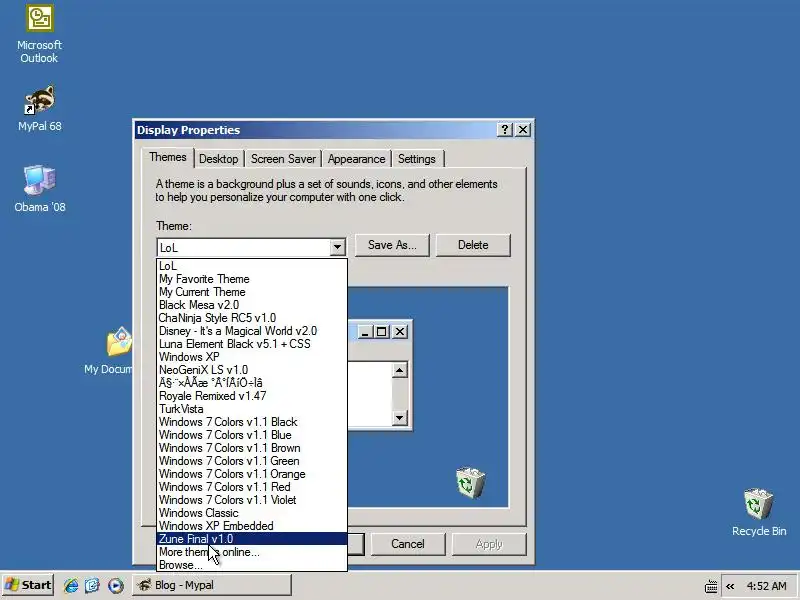Viewport: 800px width, 600px height.
Task: Click the preview's Recycle Bin thumbnail
Action: (x=470, y=483)
